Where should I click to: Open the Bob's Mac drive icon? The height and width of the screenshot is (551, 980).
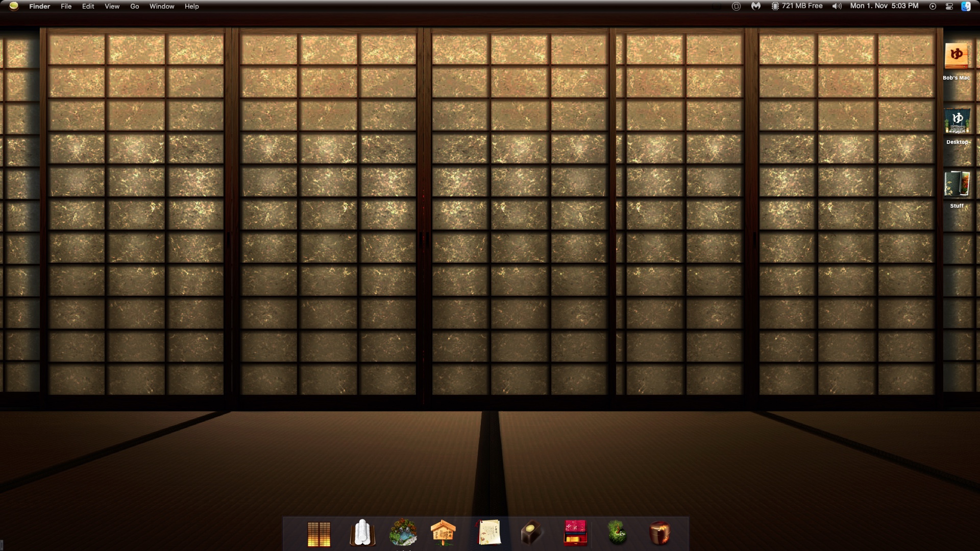point(956,57)
